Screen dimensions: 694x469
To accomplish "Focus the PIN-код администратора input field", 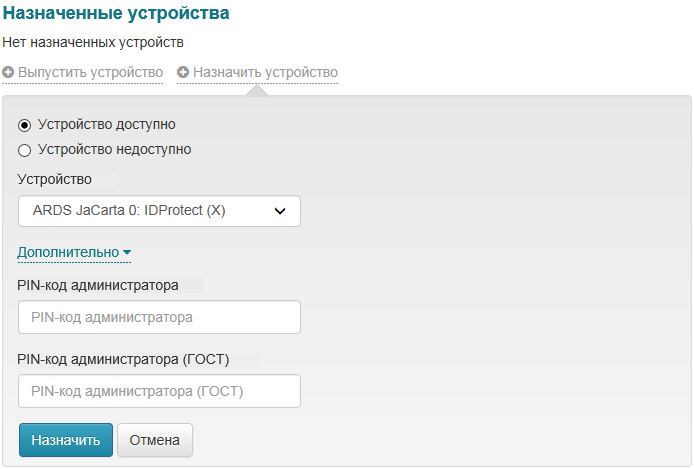I will pos(159,317).
